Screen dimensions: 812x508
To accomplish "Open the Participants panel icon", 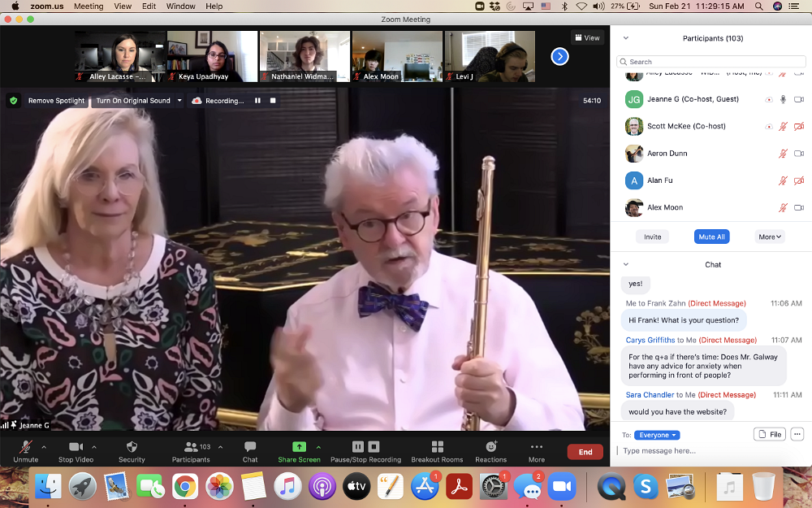I will coord(191,446).
